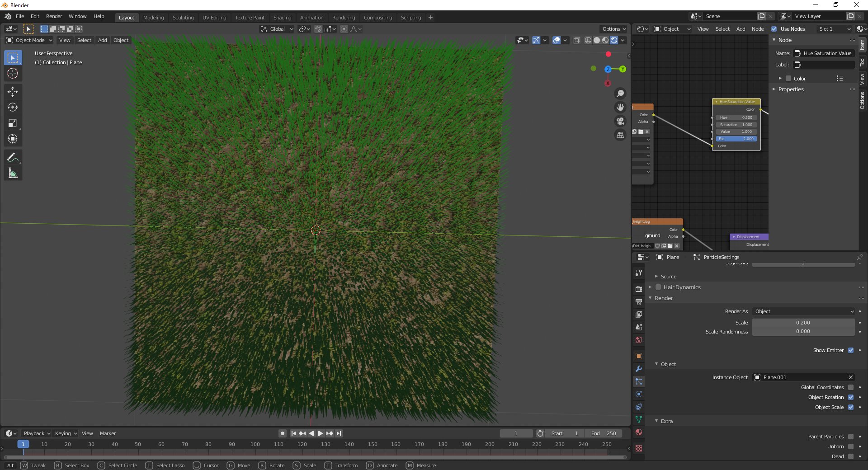
Task: Switch viewport to rendered shading
Action: pos(614,40)
